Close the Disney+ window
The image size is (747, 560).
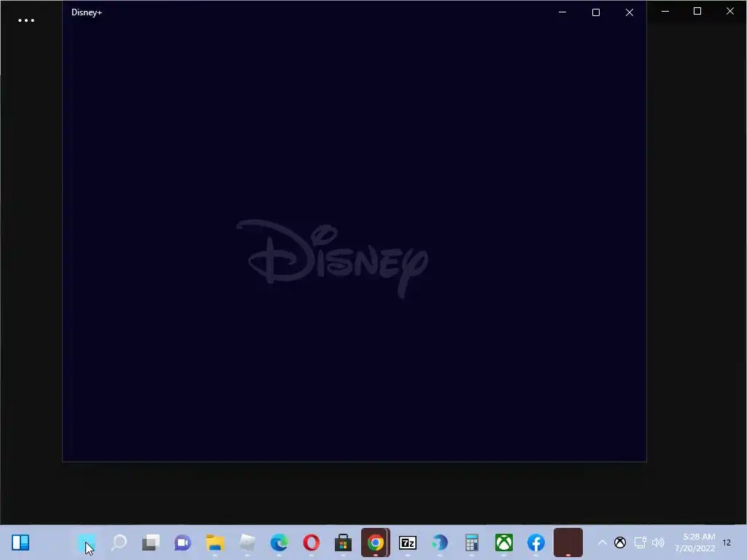click(630, 12)
